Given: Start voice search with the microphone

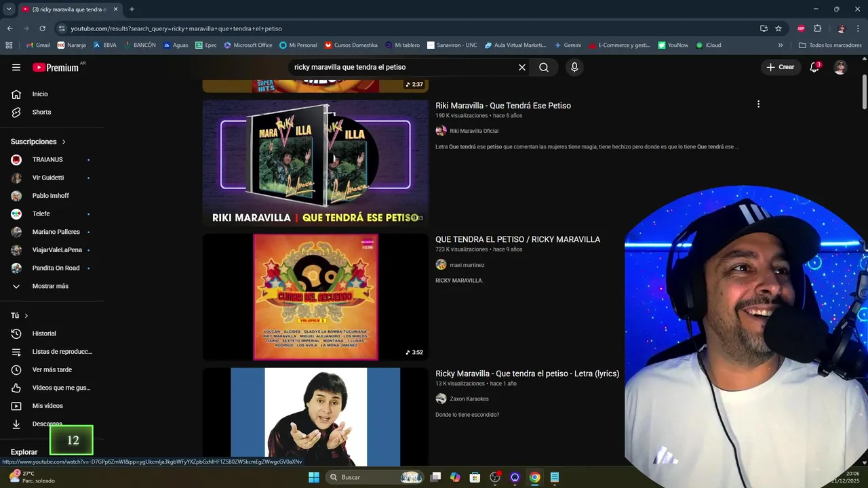Looking at the screenshot, I should 574,67.
